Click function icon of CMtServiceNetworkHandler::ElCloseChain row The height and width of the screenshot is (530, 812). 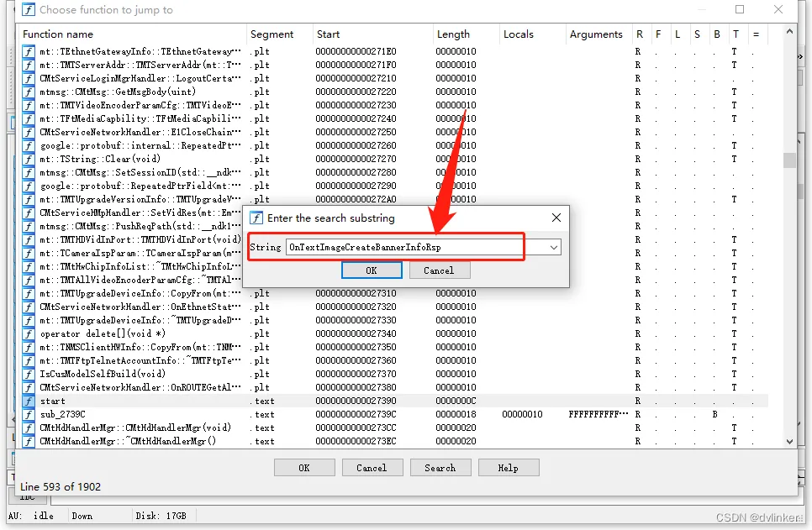click(29, 133)
